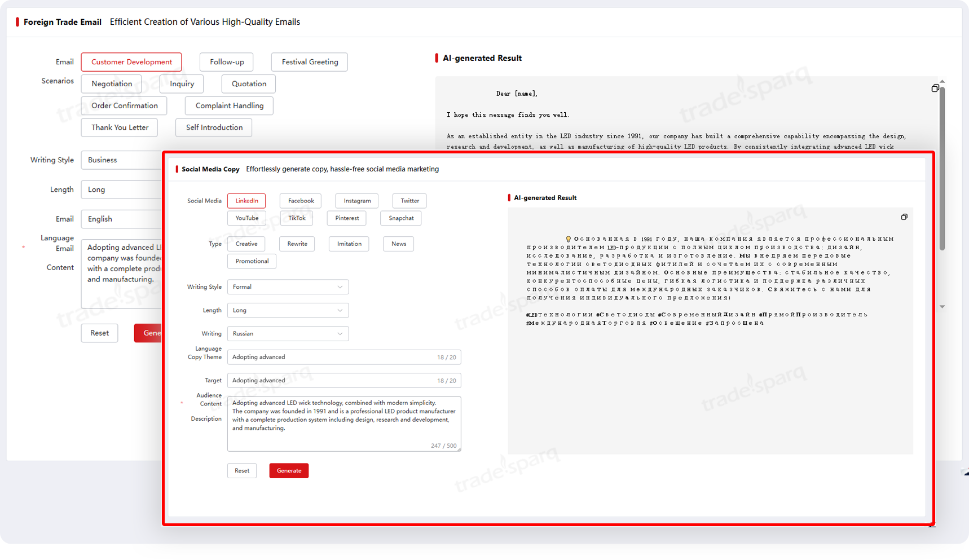The height and width of the screenshot is (560, 969).
Task: Copy the Russian social media result
Action: 904,217
